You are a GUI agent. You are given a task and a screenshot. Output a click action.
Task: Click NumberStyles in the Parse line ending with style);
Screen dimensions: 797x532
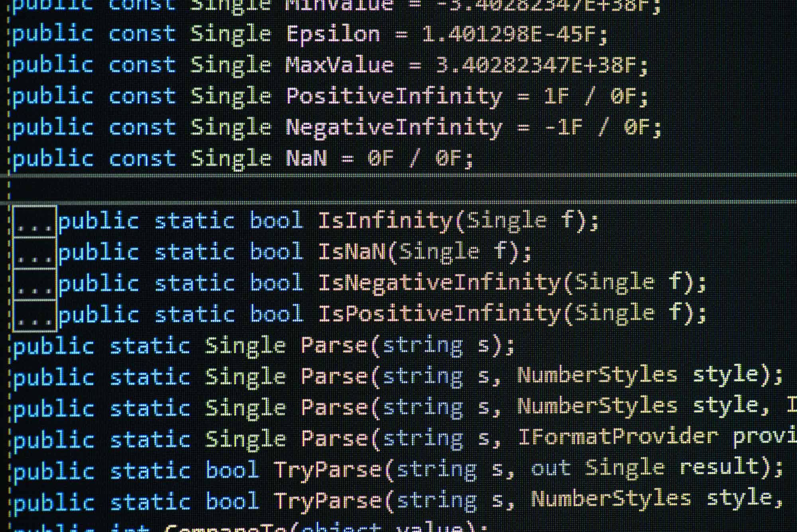597,375
